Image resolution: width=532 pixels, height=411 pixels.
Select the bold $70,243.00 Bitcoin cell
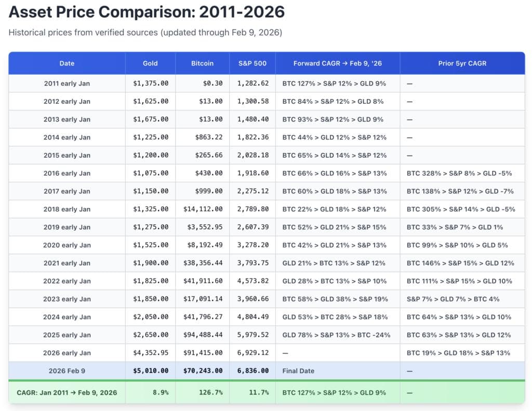[x=203, y=371]
